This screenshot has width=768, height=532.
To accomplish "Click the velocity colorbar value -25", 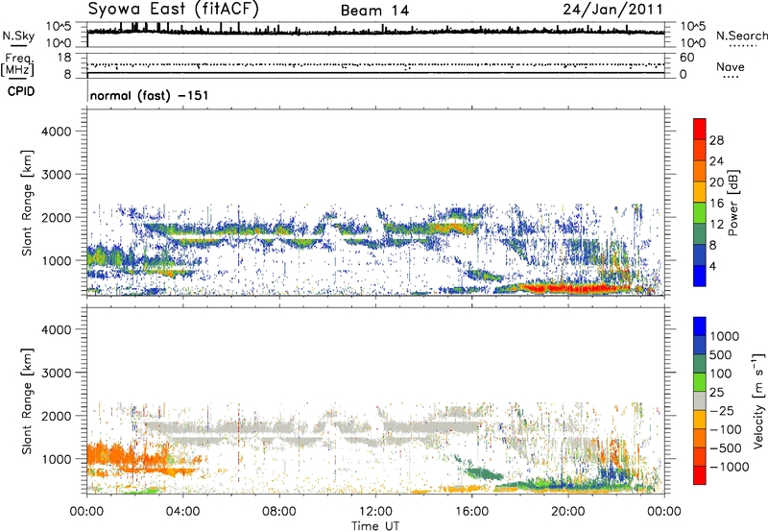I will [x=721, y=410].
